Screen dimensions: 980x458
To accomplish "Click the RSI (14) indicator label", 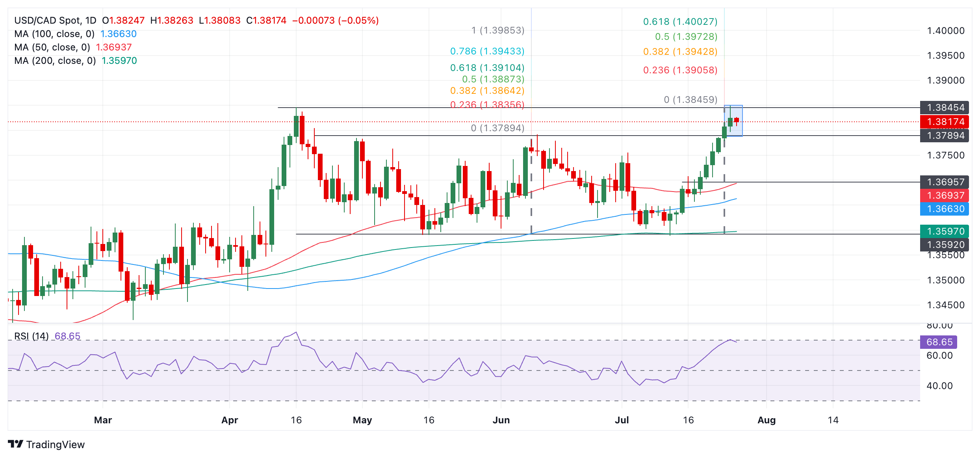I will pyautogui.click(x=32, y=336).
